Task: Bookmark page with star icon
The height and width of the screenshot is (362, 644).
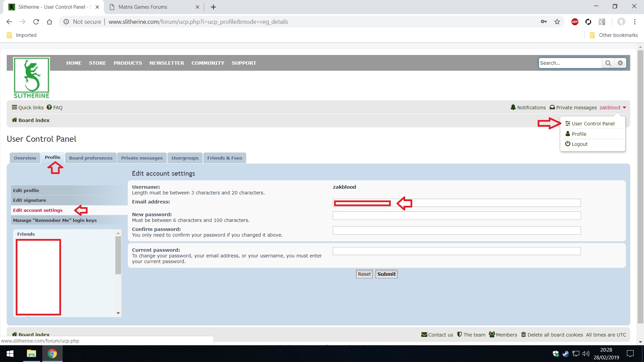Action: point(557,22)
